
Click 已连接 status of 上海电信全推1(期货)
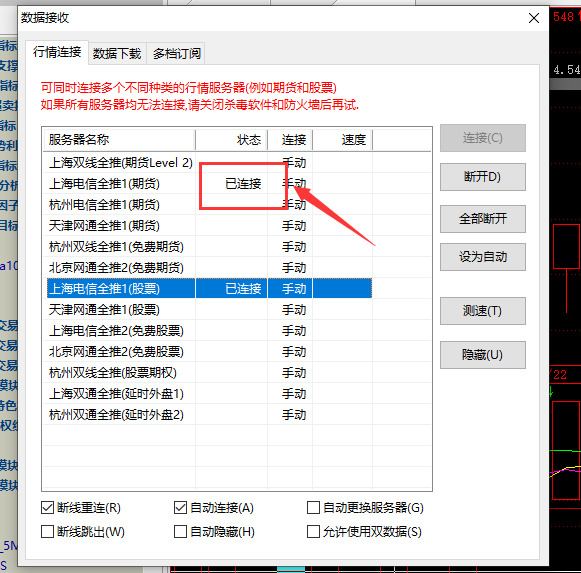pos(243,184)
